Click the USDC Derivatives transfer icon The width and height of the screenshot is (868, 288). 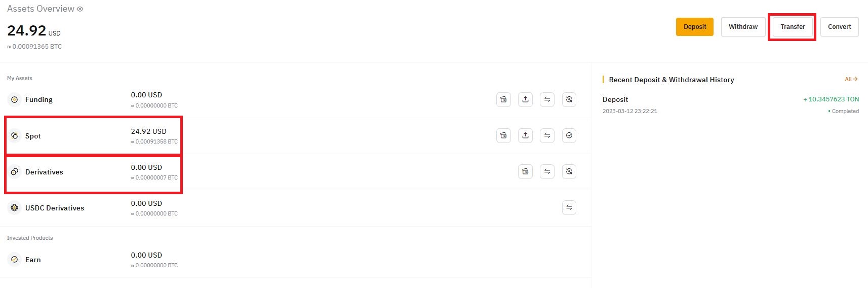tap(569, 207)
